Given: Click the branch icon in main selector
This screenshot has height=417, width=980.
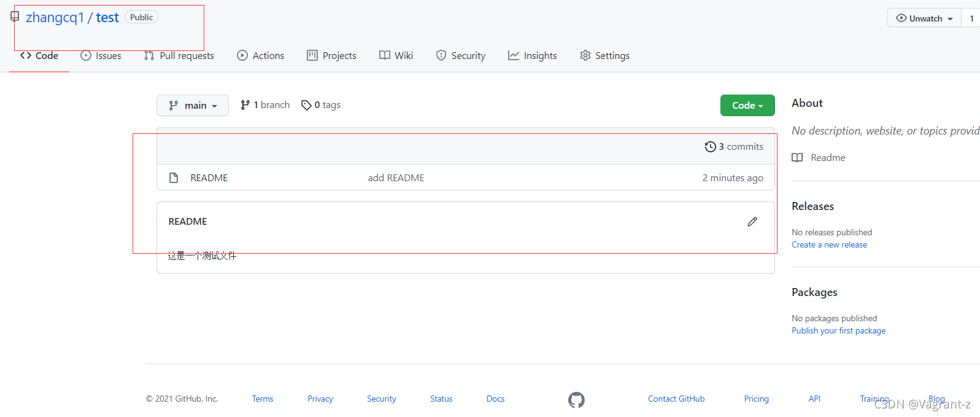Looking at the screenshot, I should (174, 105).
